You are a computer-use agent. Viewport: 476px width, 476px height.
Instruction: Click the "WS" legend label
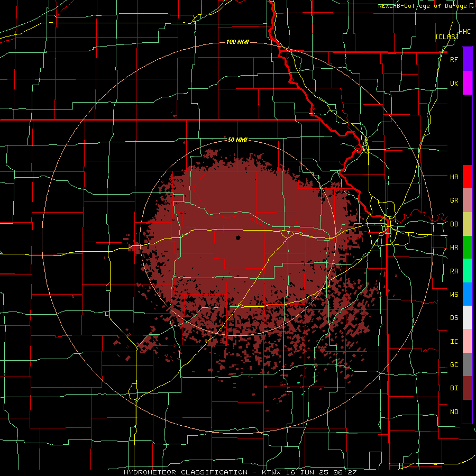tap(454, 295)
